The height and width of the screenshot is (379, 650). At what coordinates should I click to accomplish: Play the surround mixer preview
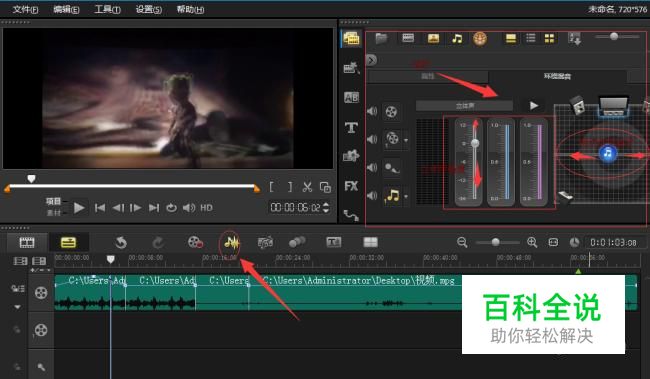click(x=534, y=106)
